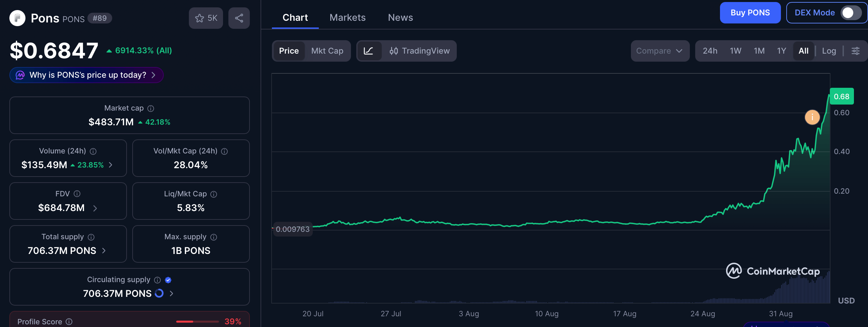Open the Circulating supply info icon
This screenshot has width=868, height=327.
click(157, 280)
